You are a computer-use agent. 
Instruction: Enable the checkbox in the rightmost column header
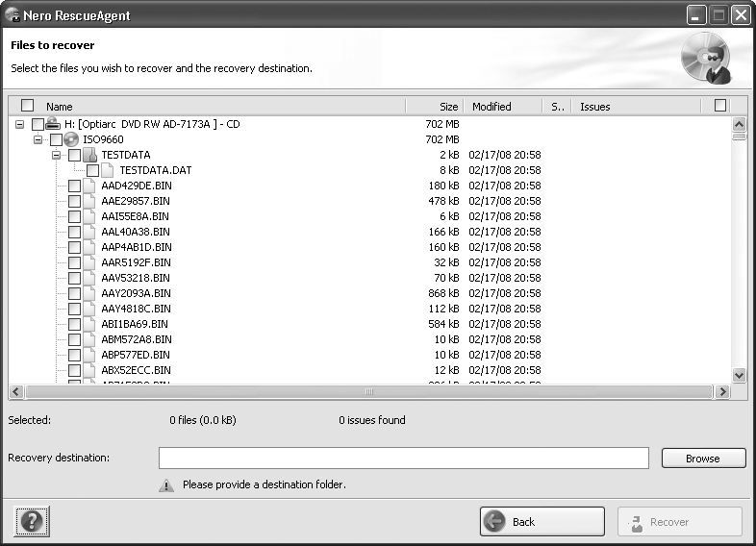[x=720, y=106]
